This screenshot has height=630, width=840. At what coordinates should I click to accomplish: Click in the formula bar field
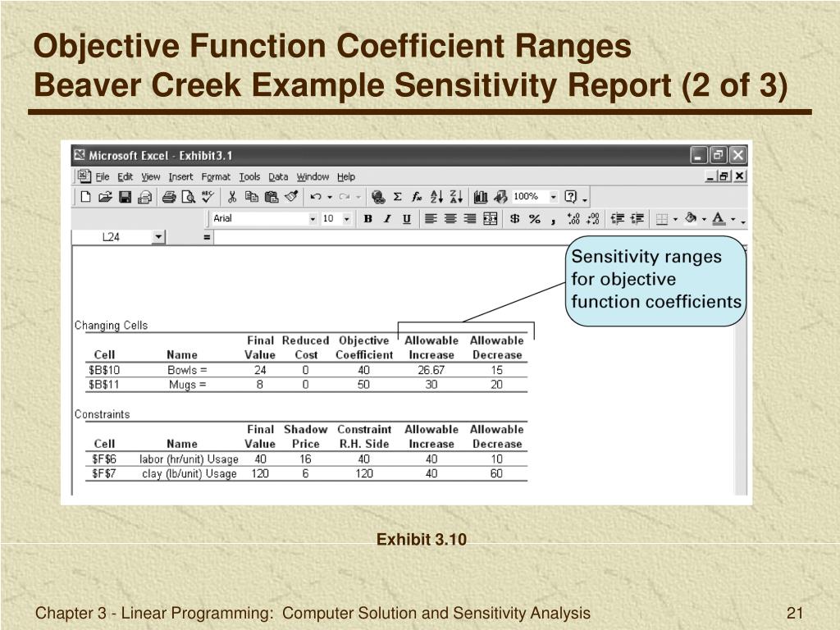click(x=479, y=237)
